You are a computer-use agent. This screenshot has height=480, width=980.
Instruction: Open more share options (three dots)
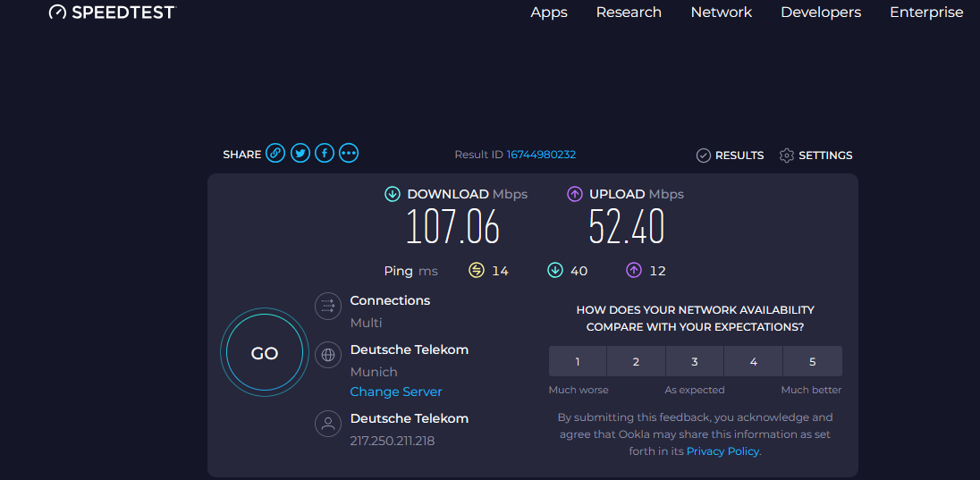pyautogui.click(x=349, y=153)
